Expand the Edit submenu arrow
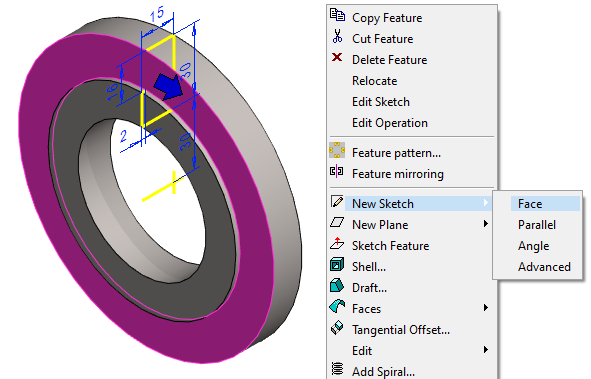Viewport: 591px width, 379px height. 486,350
